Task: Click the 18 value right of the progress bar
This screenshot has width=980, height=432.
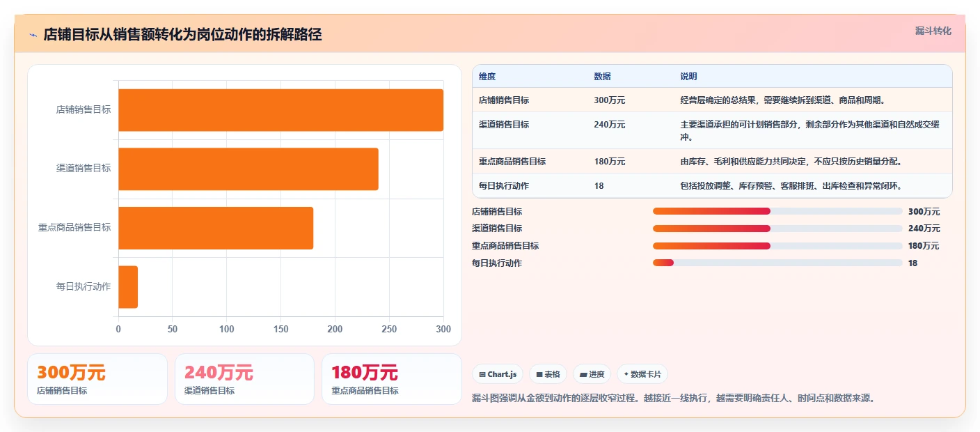Action: [x=912, y=263]
